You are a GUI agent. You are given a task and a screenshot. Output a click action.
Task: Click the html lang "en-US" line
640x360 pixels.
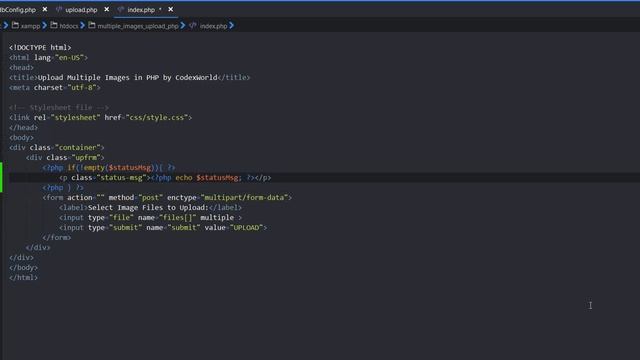point(49,58)
